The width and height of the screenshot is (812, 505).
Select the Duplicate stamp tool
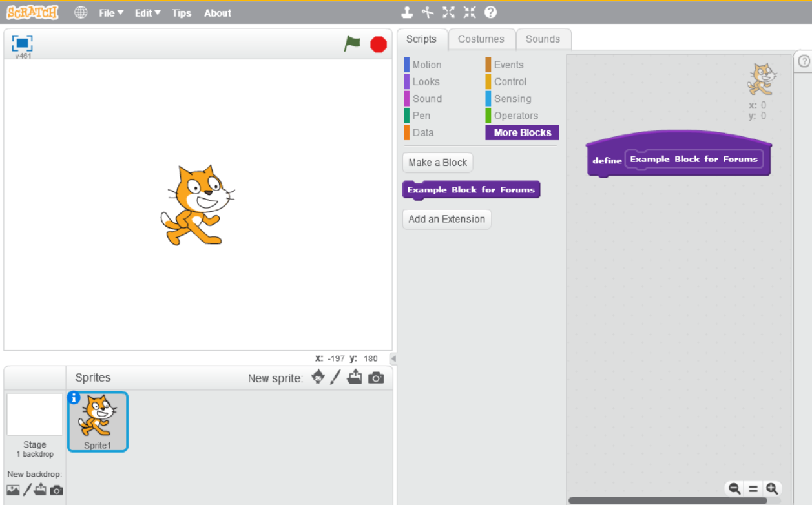(407, 12)
